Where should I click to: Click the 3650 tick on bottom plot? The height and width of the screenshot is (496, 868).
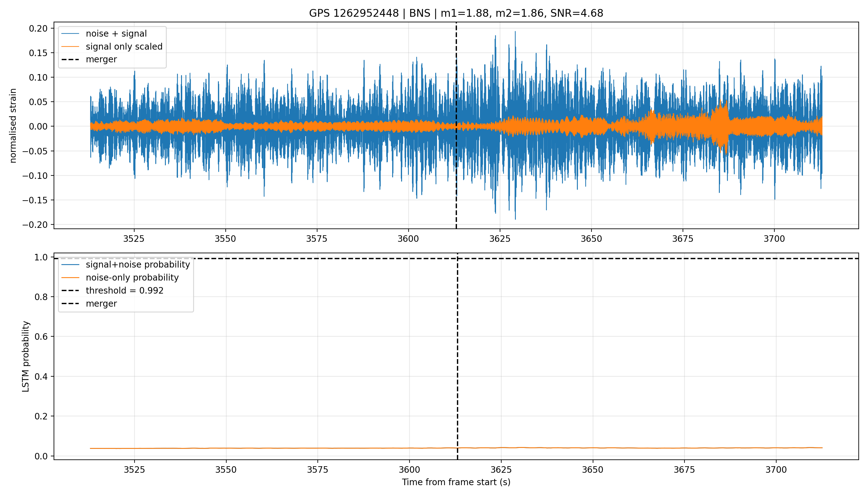point(593,470)
